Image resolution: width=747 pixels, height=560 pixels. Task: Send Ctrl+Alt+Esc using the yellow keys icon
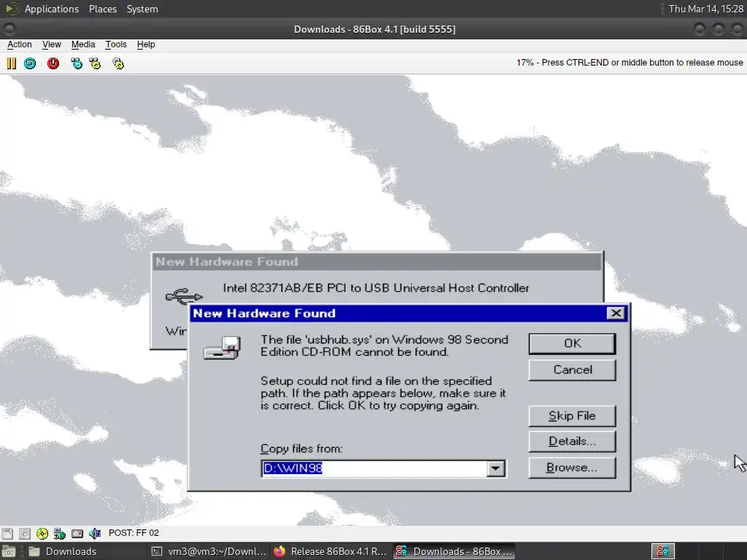pyautogui.click(x=96, y=63)
